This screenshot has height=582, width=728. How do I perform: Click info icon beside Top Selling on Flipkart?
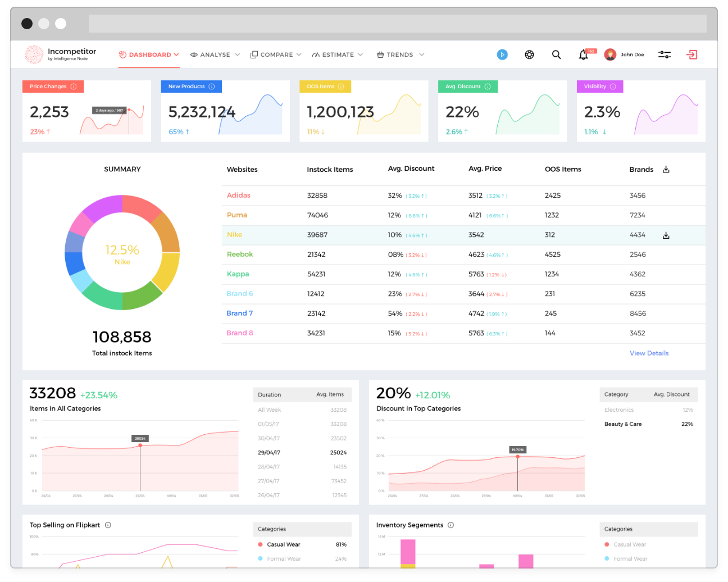click(108, 525)
